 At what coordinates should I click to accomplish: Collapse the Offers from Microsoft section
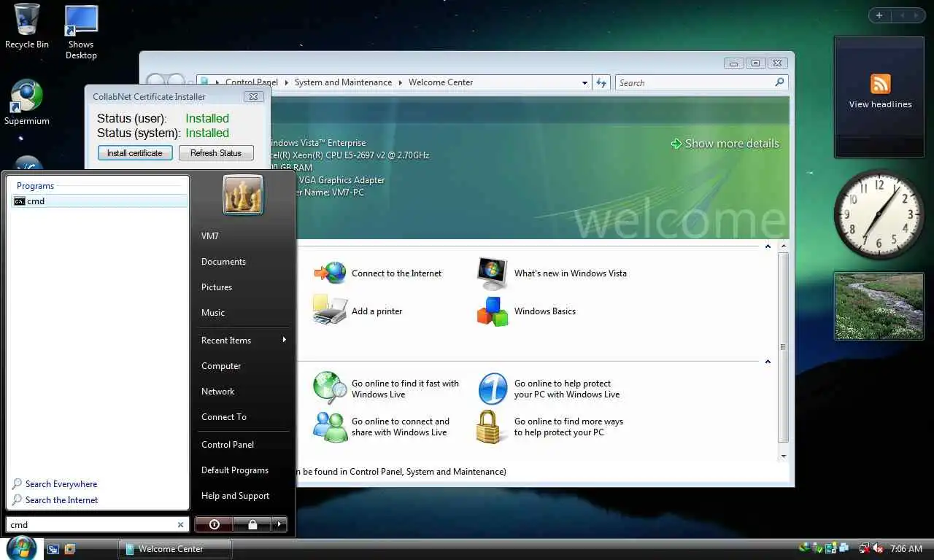(768, 362)
